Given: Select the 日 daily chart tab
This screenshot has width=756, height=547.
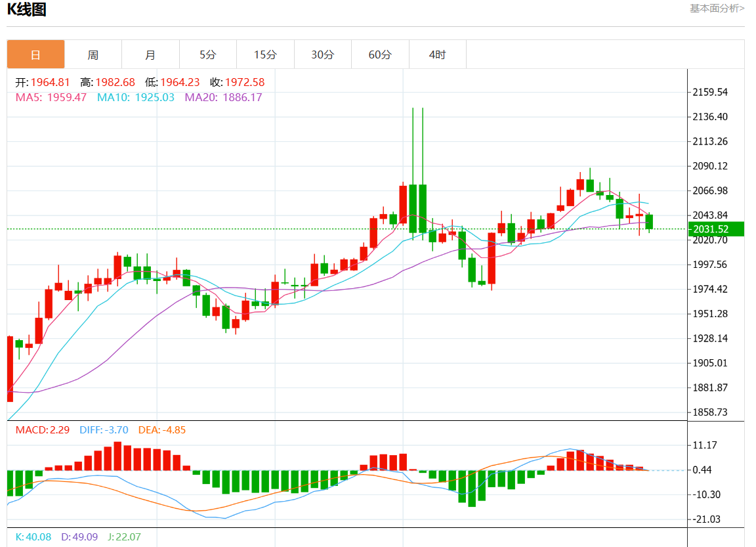Looking at the screenshot, I should (x=35, y=55).
